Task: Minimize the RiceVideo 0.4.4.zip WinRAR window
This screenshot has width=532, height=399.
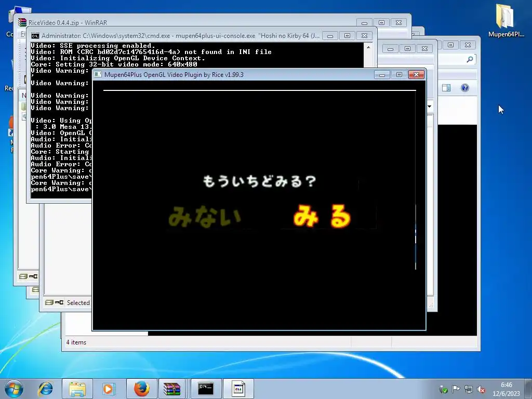Action: pyautogui.click(x=364, y=23)
